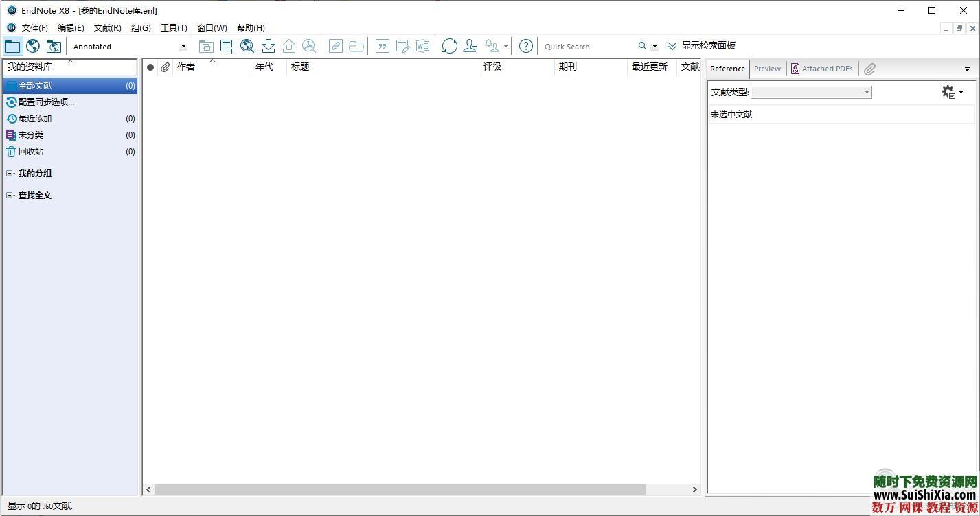Click into the Quick Search field

pyautogui.click(x=587, y=47)
